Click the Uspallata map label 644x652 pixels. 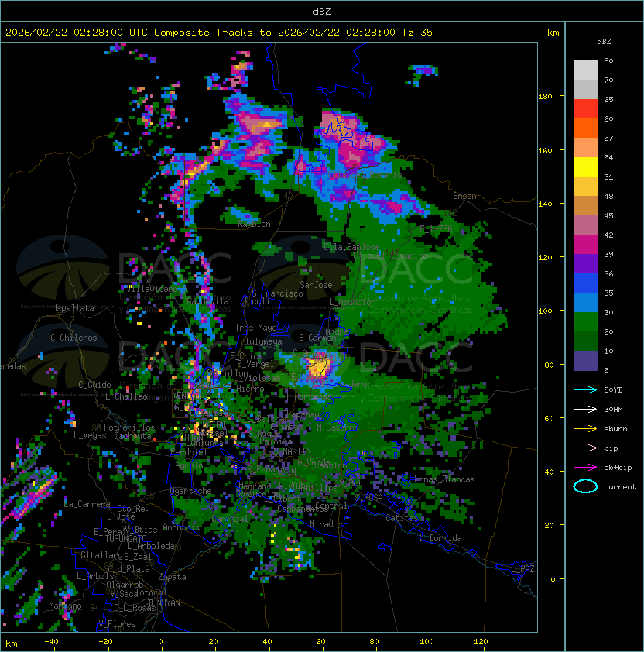pyautogui.click(x=73, y=308)
